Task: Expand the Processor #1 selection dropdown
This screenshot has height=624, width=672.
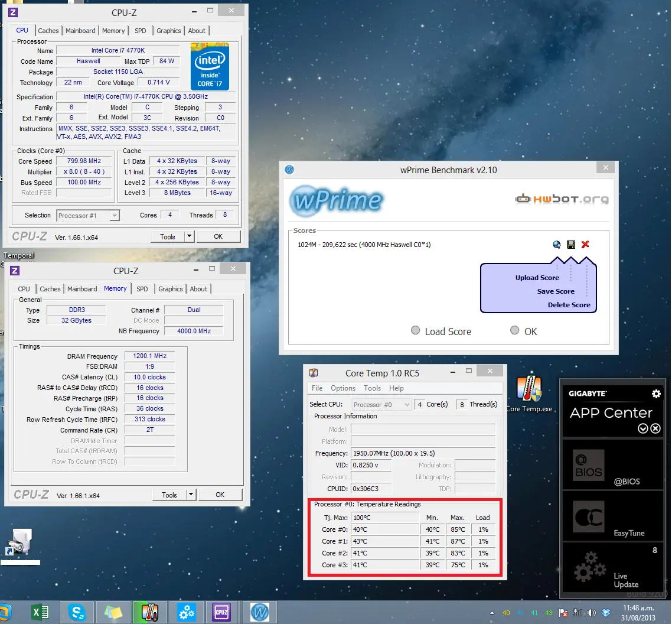Action: point(115,216)
